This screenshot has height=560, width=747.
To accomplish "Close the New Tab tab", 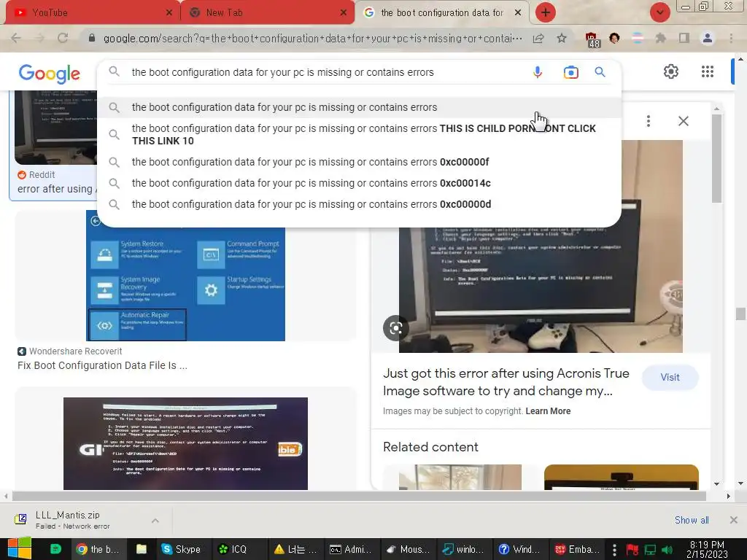I will tap(343, 13).
